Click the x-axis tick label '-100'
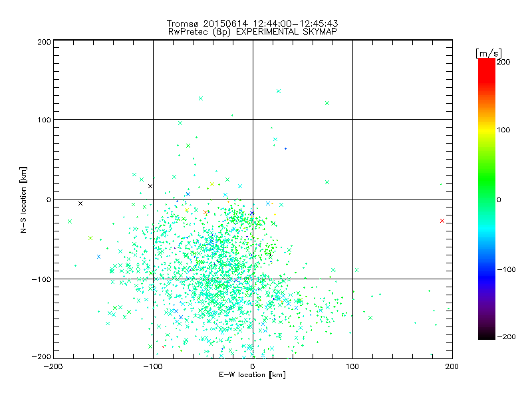532x399 pixels. 153,366
